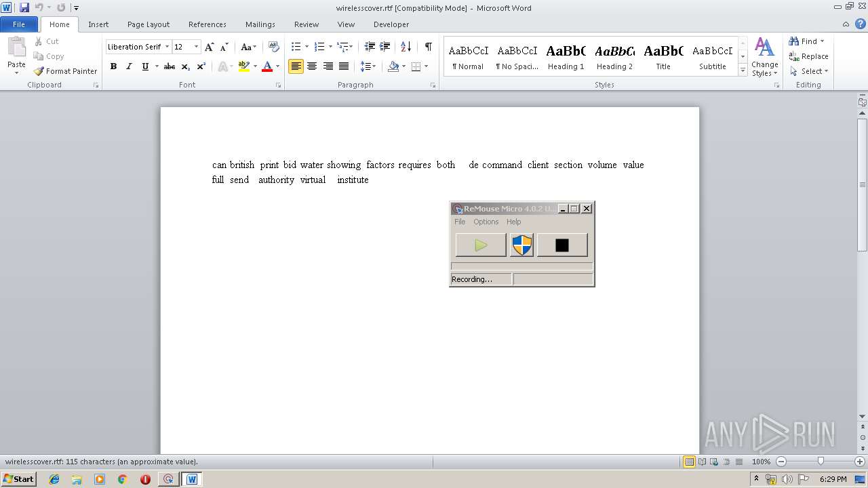Click vertical scrollbar down arrow

[x=863, y=416]
